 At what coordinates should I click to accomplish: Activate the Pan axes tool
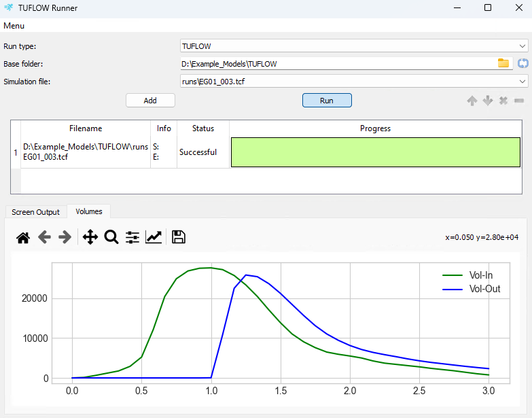click(90, 237)
